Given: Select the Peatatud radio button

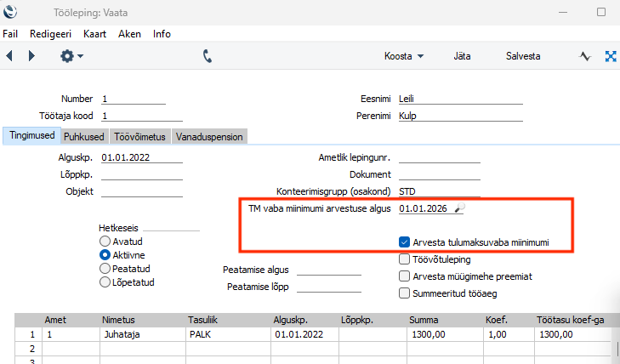Looking at the screenshot, I should (105, 268).
